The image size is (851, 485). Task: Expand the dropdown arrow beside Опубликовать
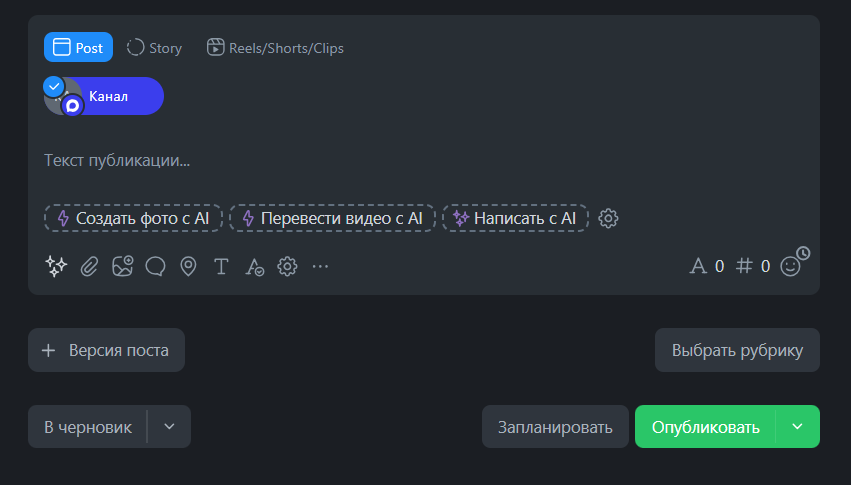[x=797, y=426]
